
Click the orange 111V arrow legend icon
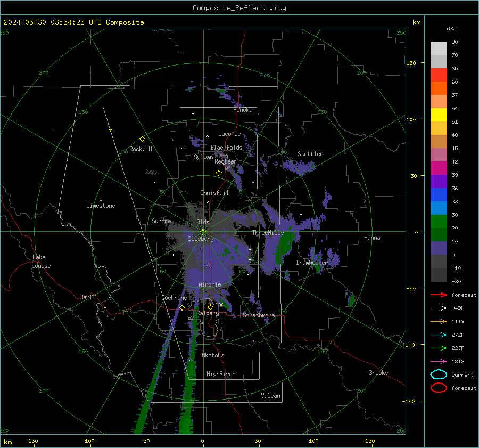point(439,321)
